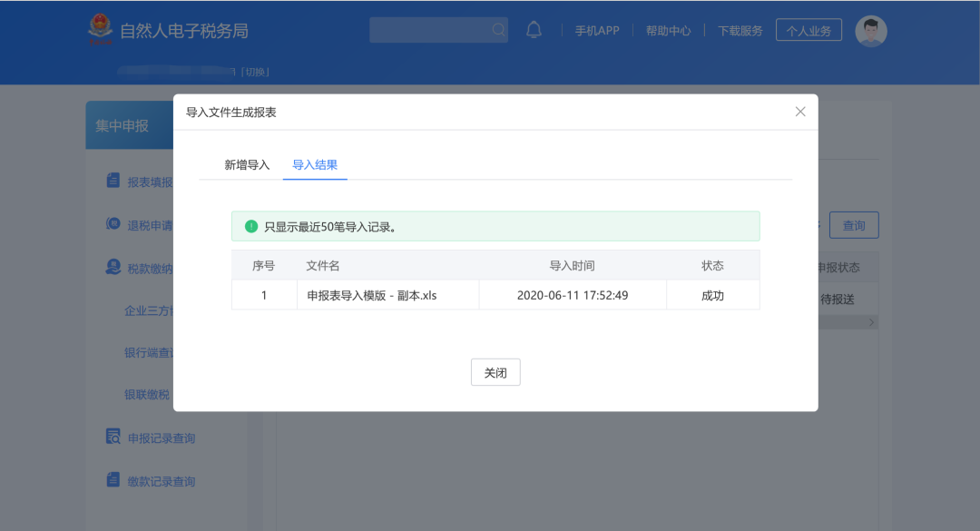The image size is (980, 531).
Task: Click import time 2020-06-11 17:52:49
Action: tap(573, 296)
